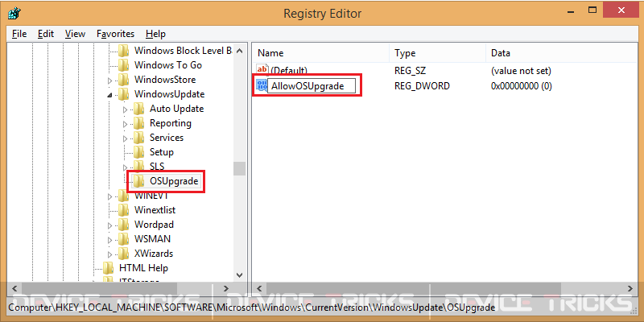This screenshot has width=644, height=322.
Task: Click the 0x00000000 (0) data cell
Action: click(x=522, y=86)
